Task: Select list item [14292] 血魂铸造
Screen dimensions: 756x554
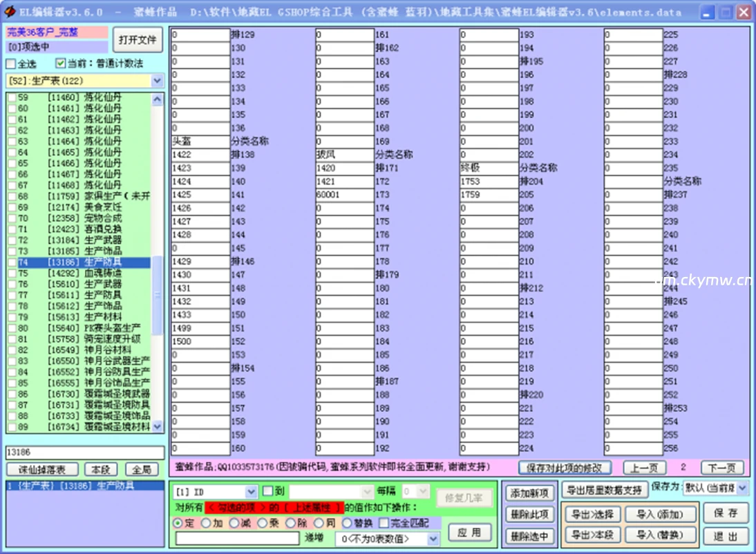Action: pos(84,274)
